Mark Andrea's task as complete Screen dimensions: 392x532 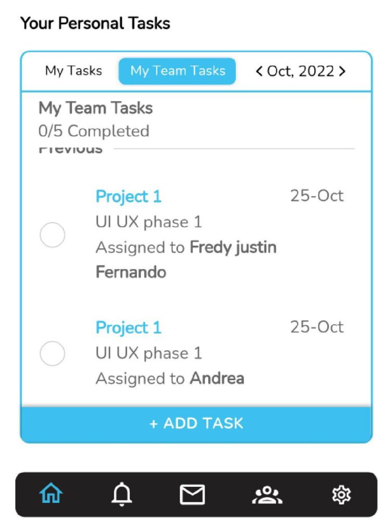click(52, 353)
